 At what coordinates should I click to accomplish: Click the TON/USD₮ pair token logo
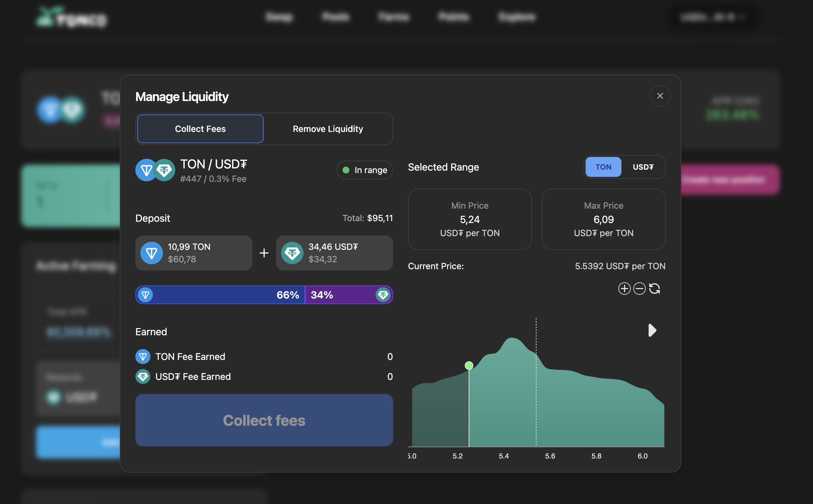[155, 170]
